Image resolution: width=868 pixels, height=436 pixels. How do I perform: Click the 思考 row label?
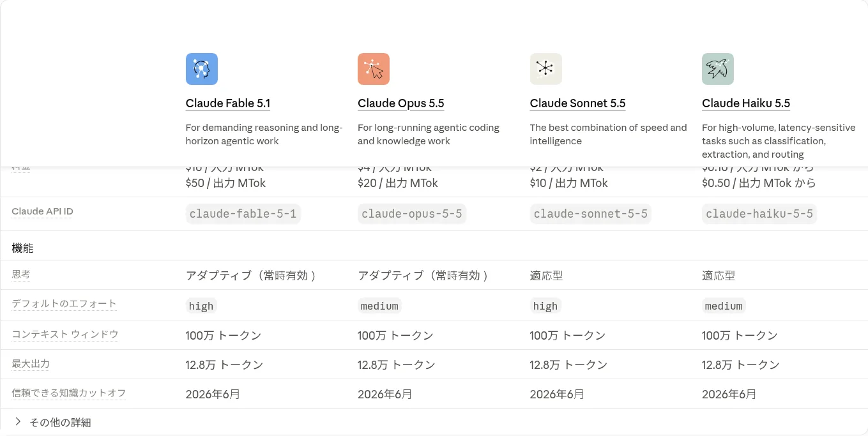tap(21, 274)
